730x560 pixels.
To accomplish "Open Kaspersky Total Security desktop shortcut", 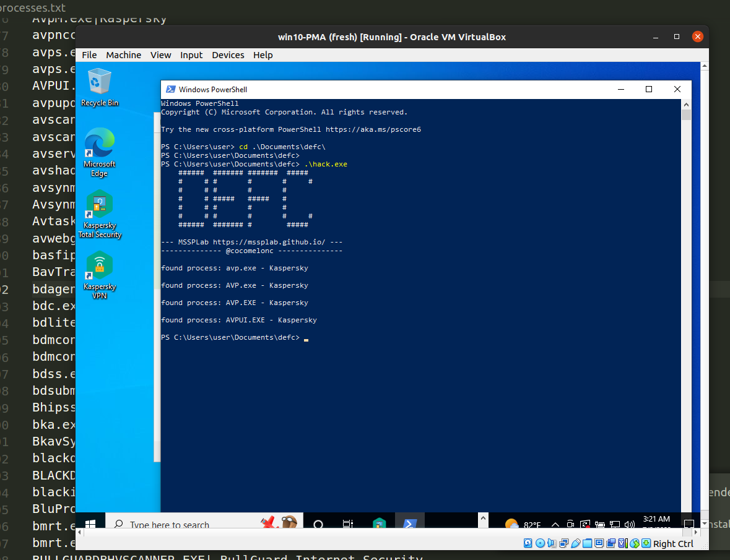I will click(x=100, y=214).
